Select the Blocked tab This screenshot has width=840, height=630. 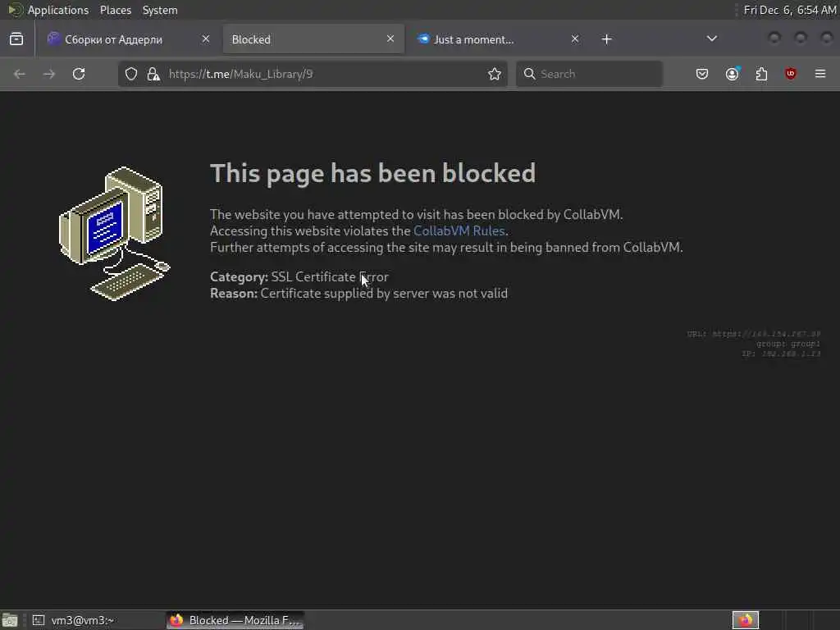click(313, 39)
